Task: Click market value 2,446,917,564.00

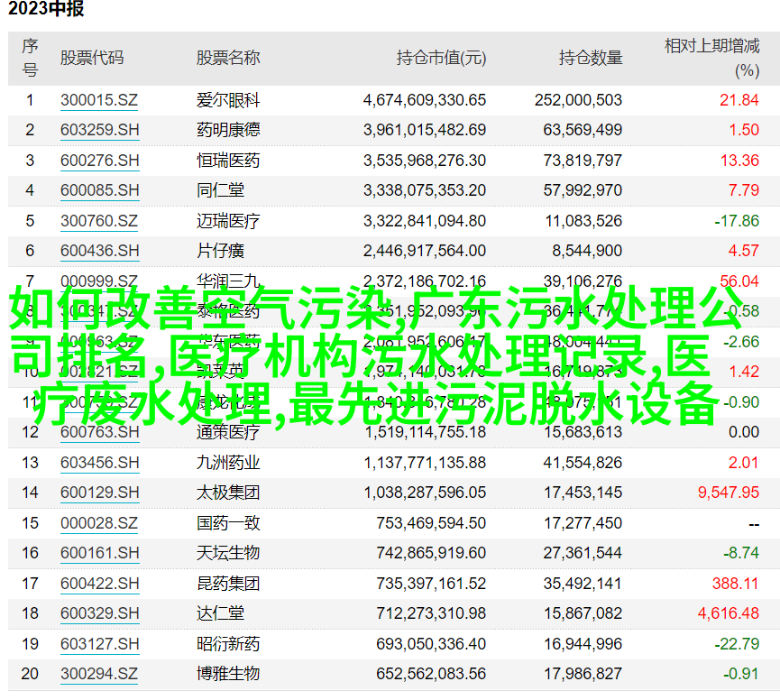Action: coord(425,251)
